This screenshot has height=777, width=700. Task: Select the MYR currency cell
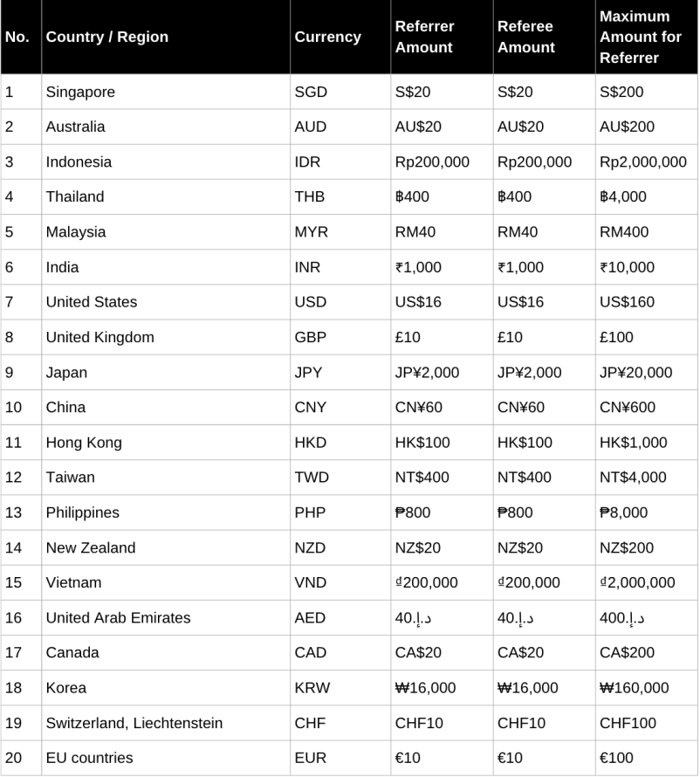311,232
